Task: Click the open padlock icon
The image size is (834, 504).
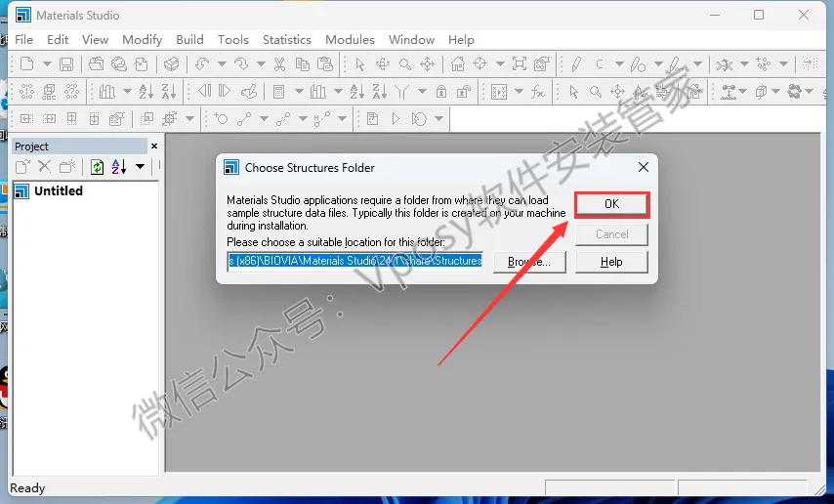Action: (464, 92)
